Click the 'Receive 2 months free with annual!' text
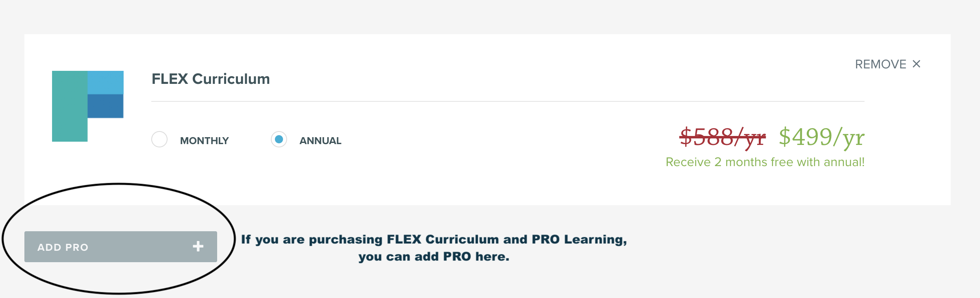This screenshot has width=980, height=298. tap(765, 162)
